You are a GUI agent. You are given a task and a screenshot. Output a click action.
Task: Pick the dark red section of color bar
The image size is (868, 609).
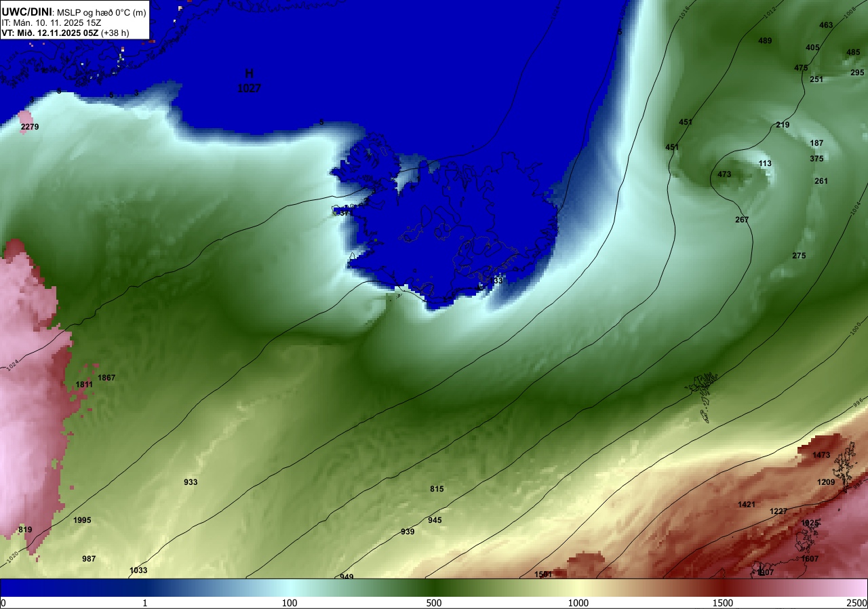coord(723,587)
